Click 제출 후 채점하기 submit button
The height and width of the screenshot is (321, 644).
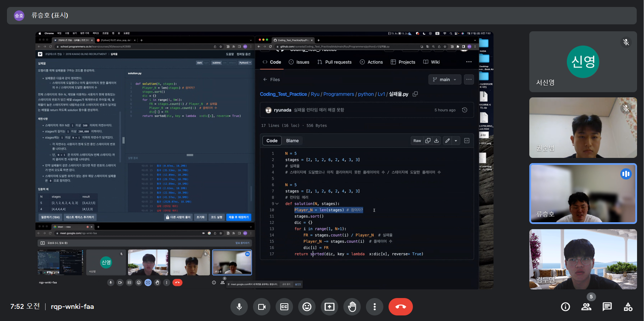[239, 217]
